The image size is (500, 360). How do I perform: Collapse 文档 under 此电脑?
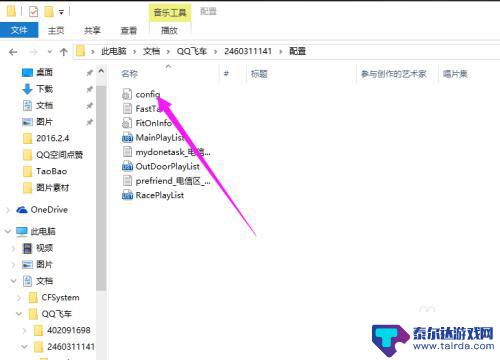pos(13,281)
